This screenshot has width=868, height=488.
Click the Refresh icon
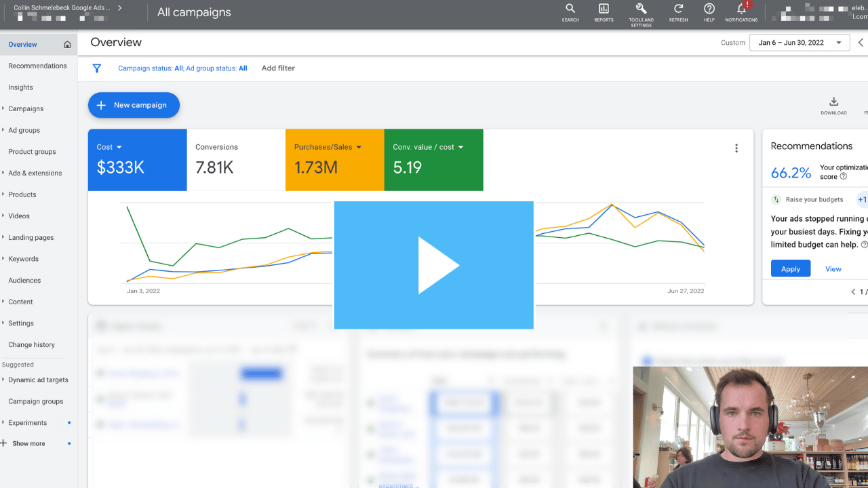pos(678,9)
